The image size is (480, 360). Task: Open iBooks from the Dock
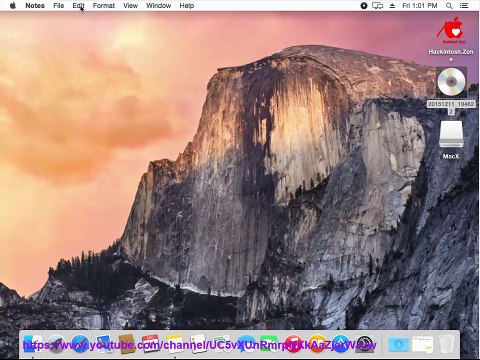(x=317, y=344)
